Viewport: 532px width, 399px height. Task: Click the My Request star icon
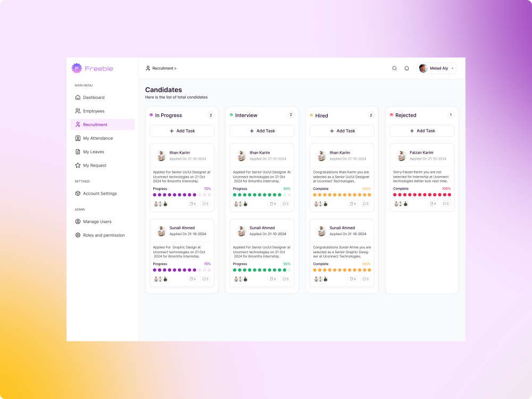point(78,165)
